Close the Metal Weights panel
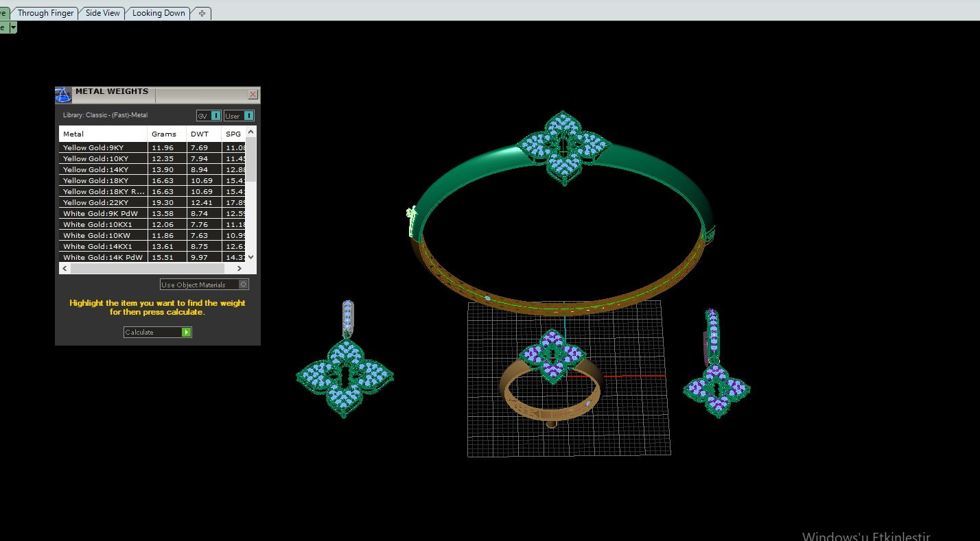 click(253, 95)
